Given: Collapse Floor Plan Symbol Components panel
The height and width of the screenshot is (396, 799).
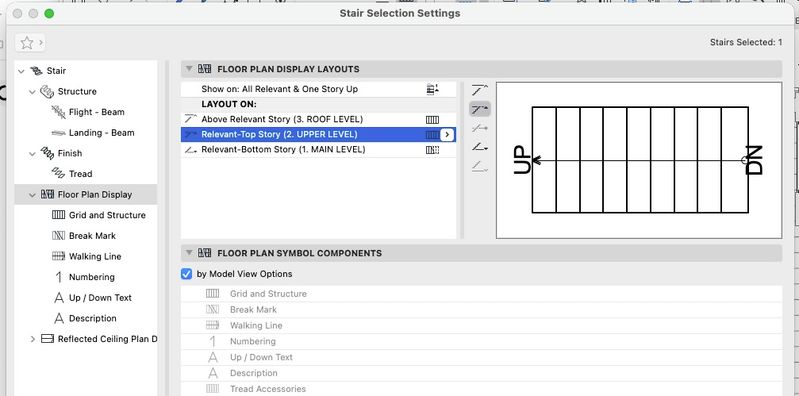Looking at the screenshot, I should [189, 253].
